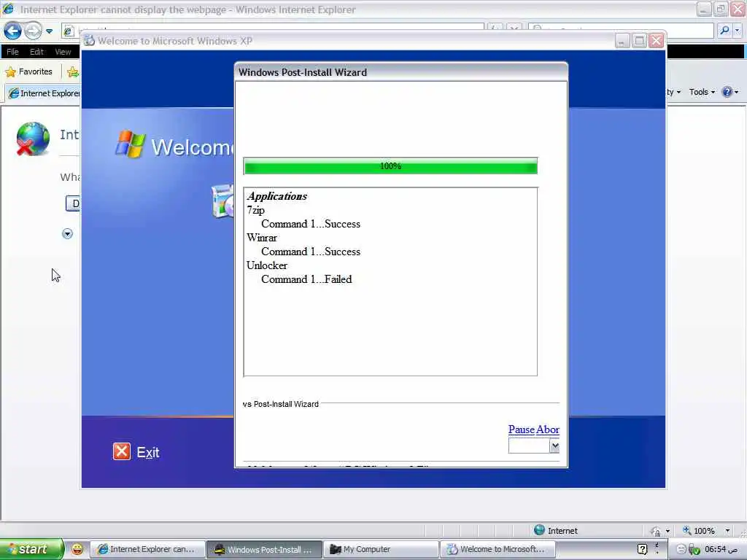Click the smiley icon in quick launch
Viewport: 747px width, 560px height.
77,549
